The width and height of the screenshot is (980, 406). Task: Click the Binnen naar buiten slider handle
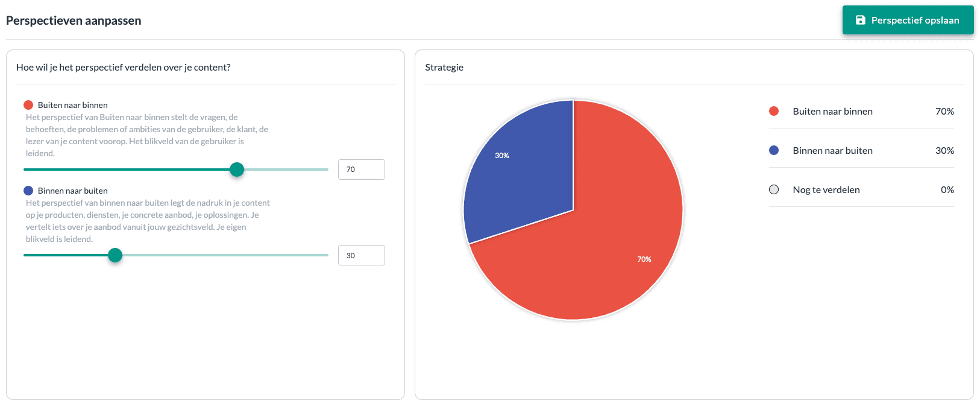pyautogui.click(x=115, y=255)
